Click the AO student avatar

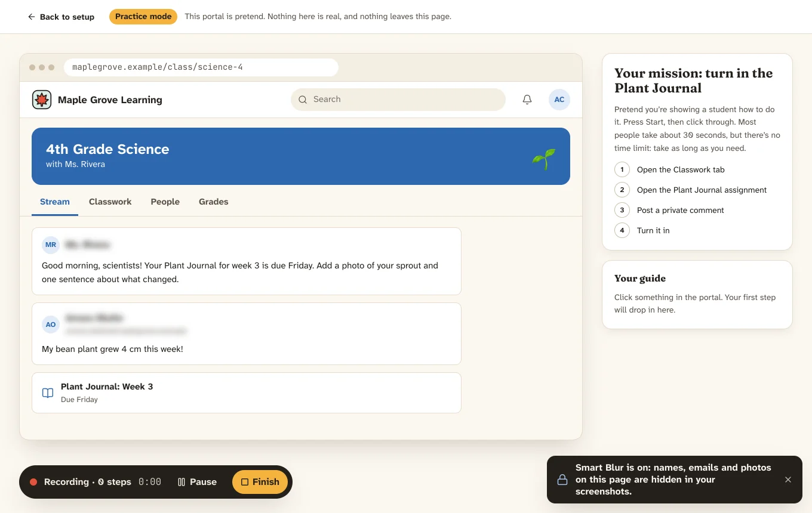coord(51,325)
